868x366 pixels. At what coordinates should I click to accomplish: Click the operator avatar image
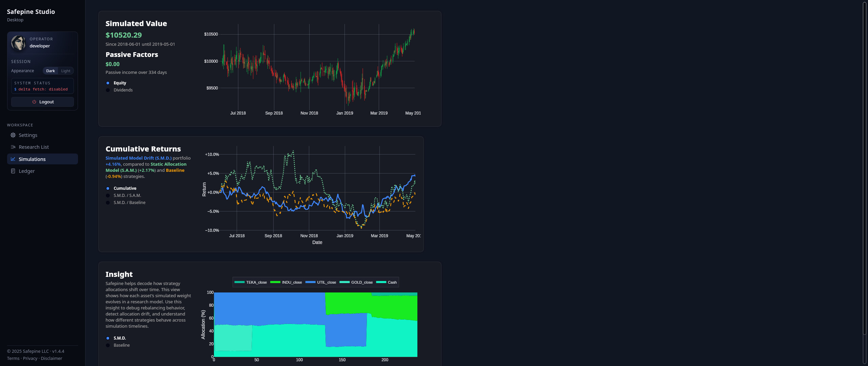tap(19, 43)
